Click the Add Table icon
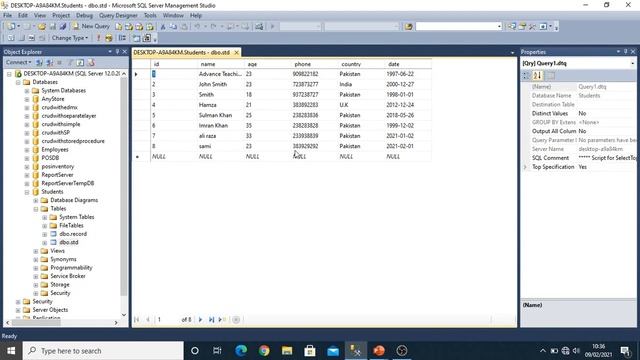Image resolution: width=640 pixels, height=360 pixels. pyautogui.click(x=136, y=38)
